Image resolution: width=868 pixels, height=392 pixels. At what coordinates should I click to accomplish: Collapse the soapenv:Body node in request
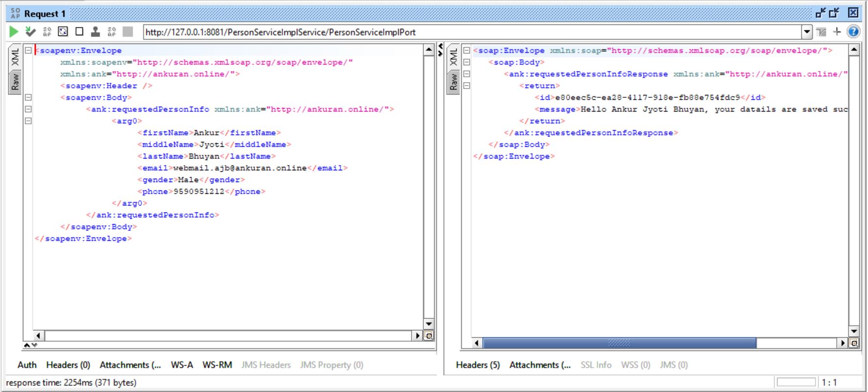[28, 97]
